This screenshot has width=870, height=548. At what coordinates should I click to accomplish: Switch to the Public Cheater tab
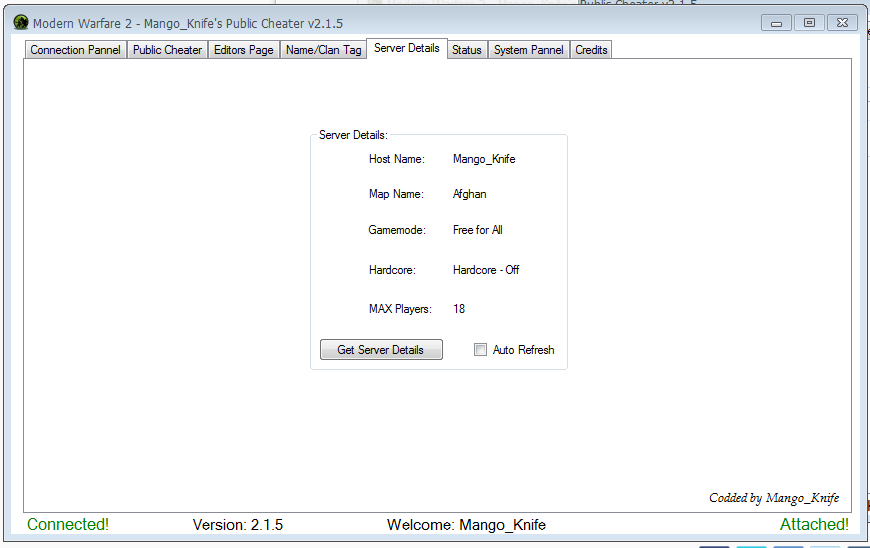pos(168,50)
